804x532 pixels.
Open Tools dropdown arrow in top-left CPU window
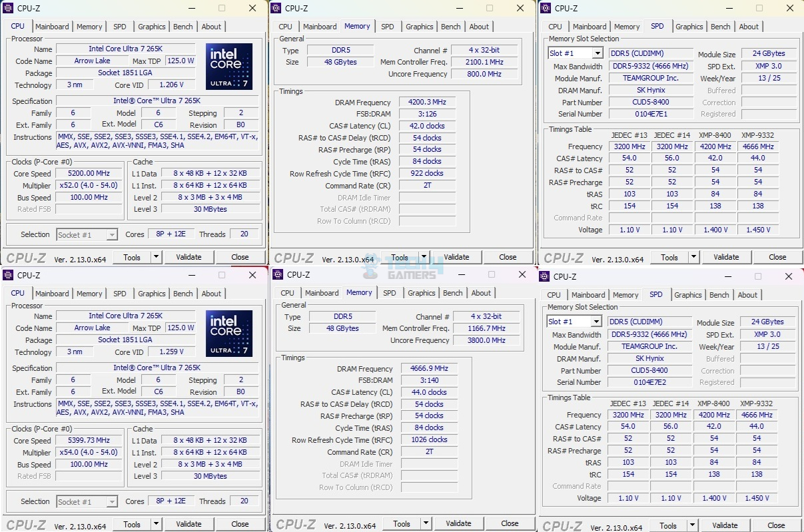(156, 257)
